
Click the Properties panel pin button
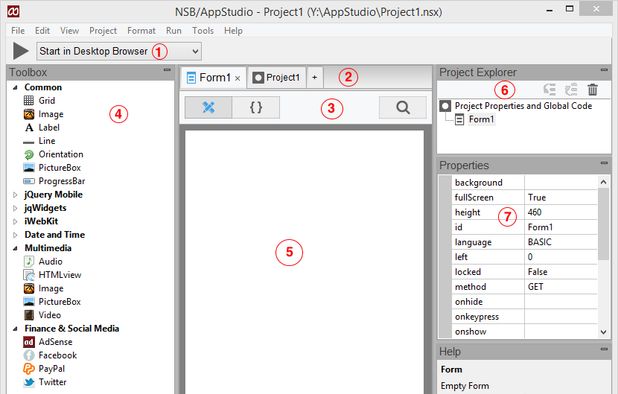coord(604,163)
